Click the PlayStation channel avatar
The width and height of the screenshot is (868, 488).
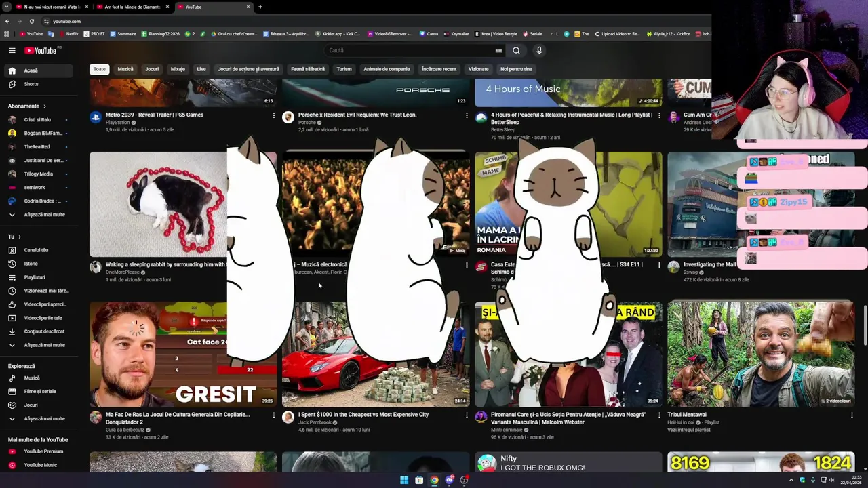pyautogui.click(x=96, y=117)
